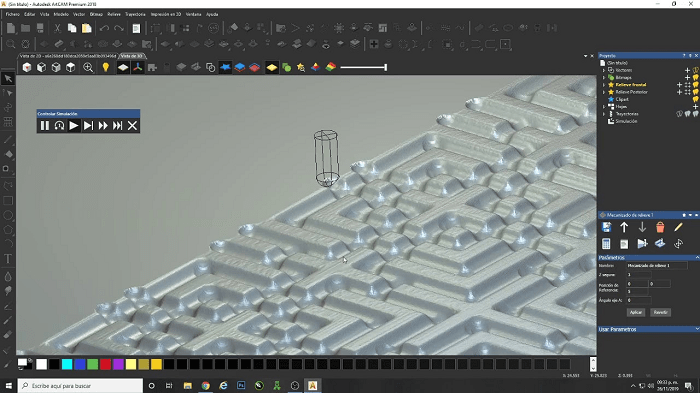Save the toolpath with the disk icon
Viewport: 700px width, 393px height.
606,227
